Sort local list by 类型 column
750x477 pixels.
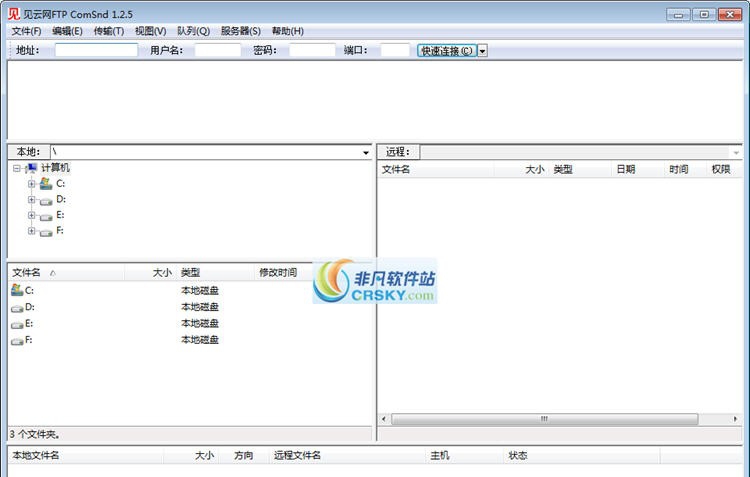[x=215, y=273]
